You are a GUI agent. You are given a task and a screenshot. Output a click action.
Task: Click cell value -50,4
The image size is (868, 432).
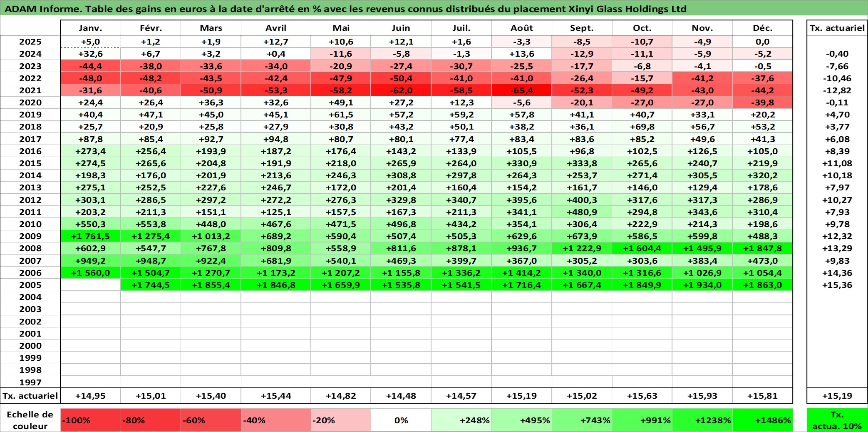(x=401, y=78)
